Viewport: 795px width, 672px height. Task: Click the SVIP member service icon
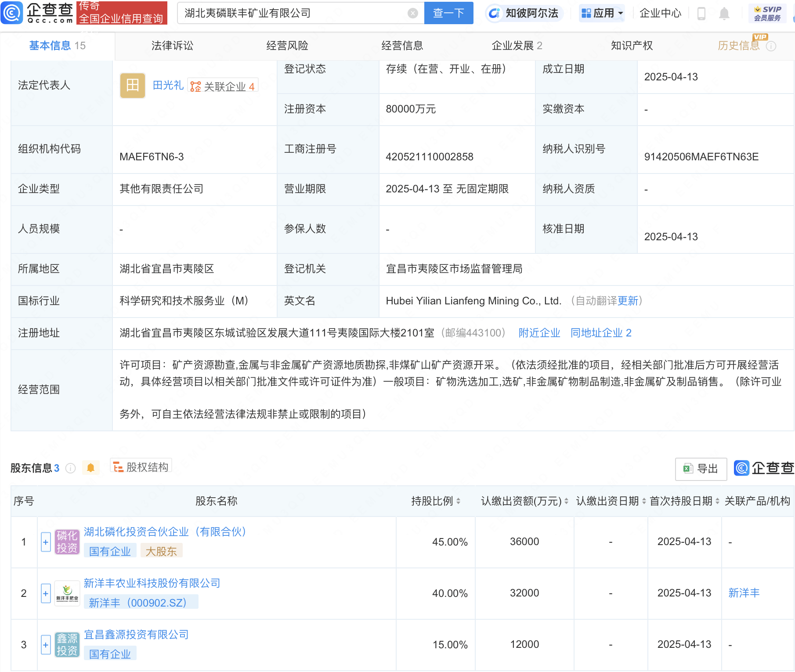click(x=767, y=13)
